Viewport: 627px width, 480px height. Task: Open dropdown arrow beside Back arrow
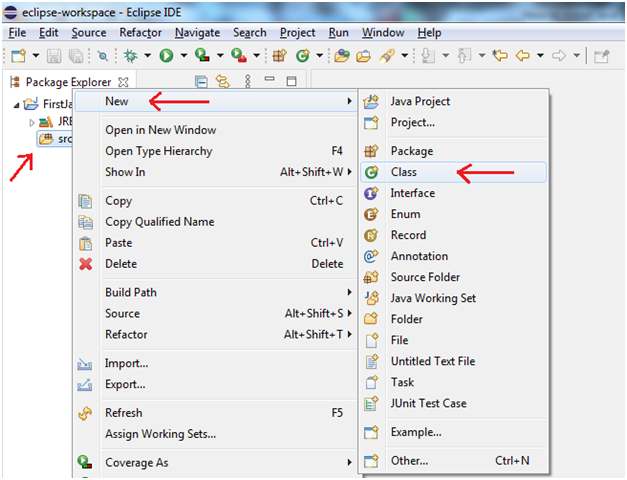[x=540, y=56]
